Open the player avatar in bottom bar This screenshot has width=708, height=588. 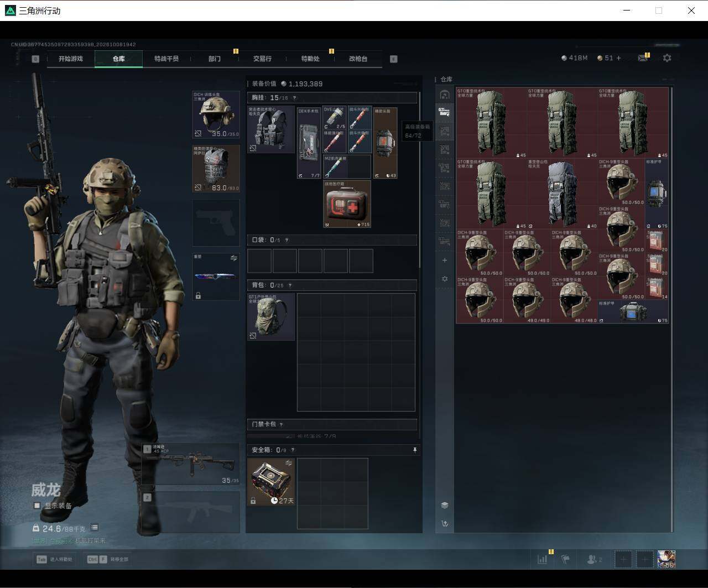pos(667,559)
